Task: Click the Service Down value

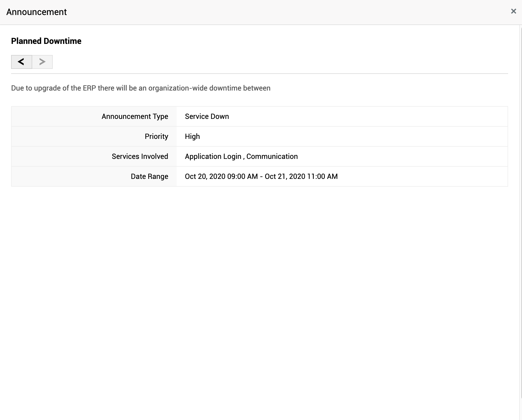Action: point(207,116)
